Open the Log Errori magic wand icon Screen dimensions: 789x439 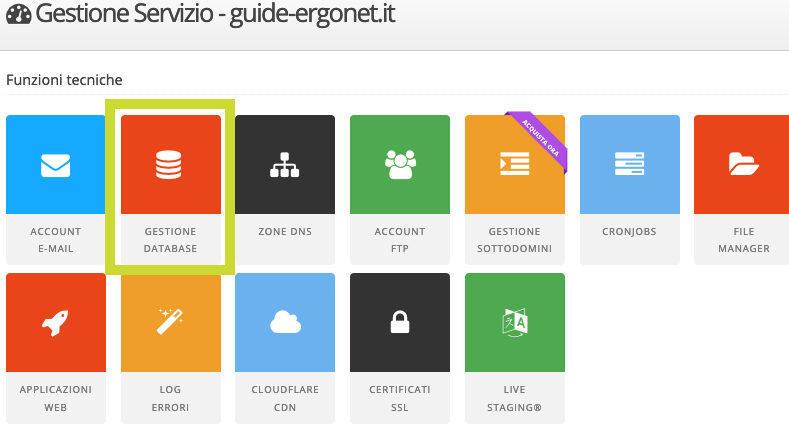170,322
